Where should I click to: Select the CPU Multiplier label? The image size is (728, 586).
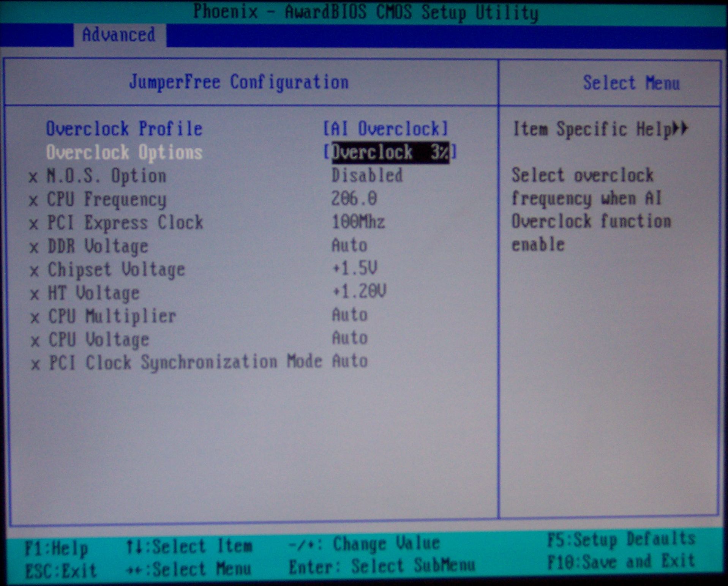(x=112, y=317)
